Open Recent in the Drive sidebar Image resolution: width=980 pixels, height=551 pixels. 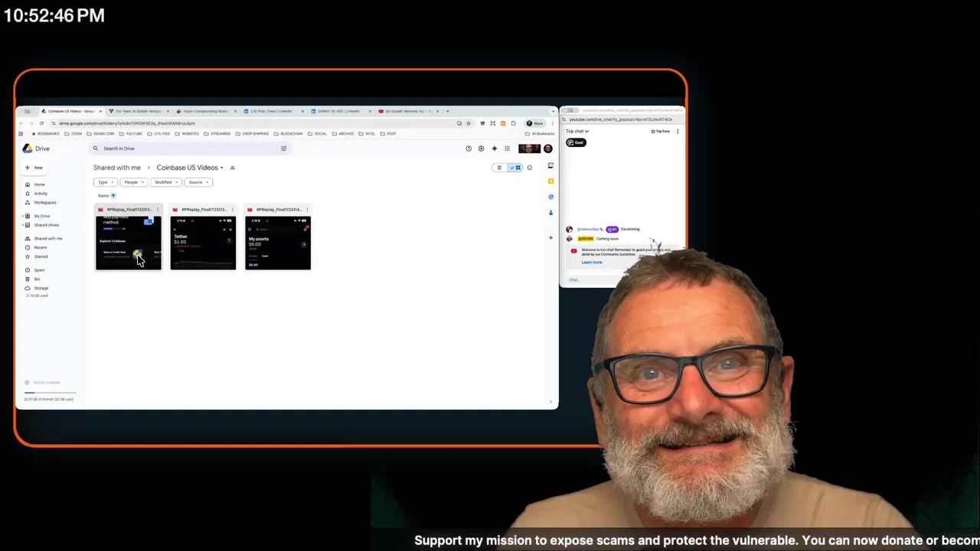(x=41, y=248)
